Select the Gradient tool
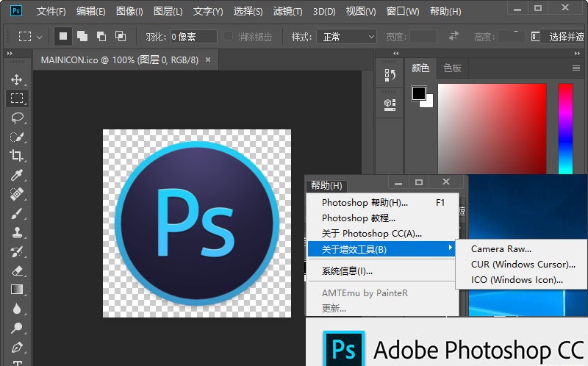Viewport: 588px width, 366px height. tap(16, 290)
